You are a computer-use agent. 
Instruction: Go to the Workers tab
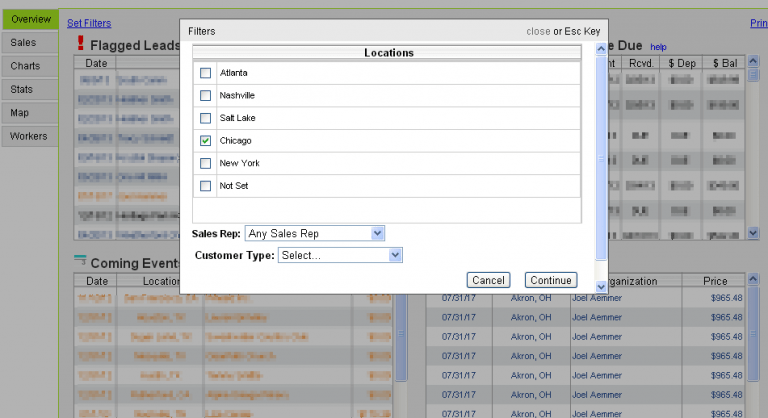(x=29, y=136)
